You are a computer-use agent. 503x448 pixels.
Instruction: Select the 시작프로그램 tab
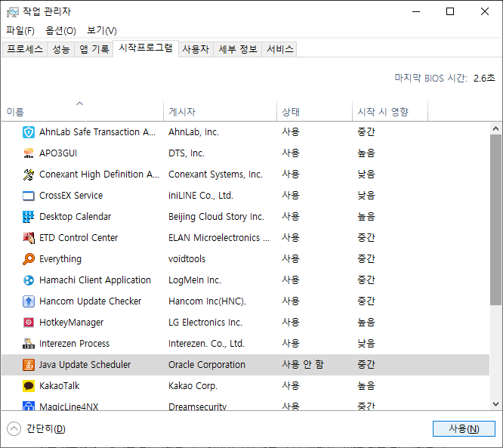click(146, 48)
